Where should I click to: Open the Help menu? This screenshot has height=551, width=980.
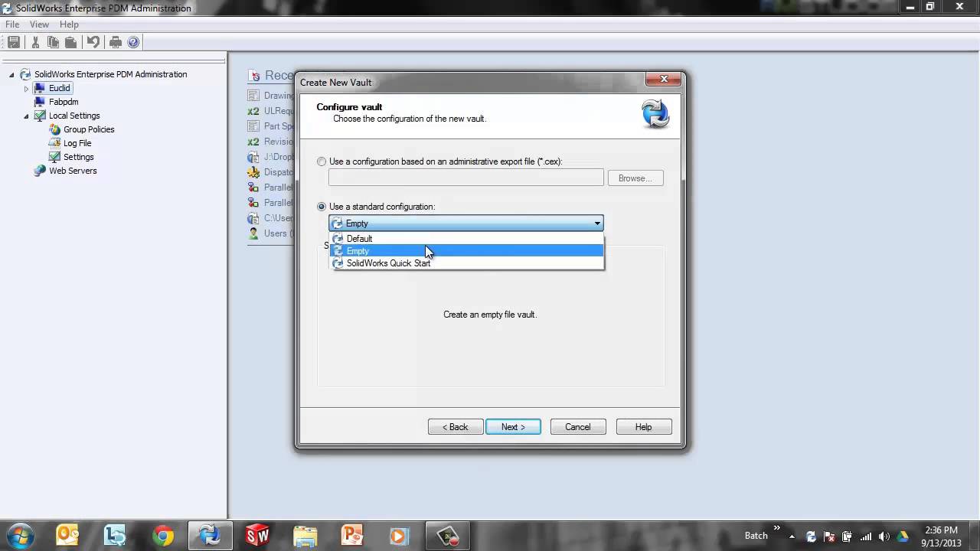click(69, 24)
